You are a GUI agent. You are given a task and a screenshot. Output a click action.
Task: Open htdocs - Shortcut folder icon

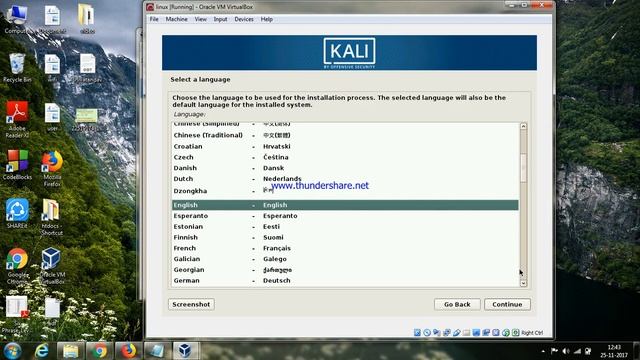coord(51,217)
